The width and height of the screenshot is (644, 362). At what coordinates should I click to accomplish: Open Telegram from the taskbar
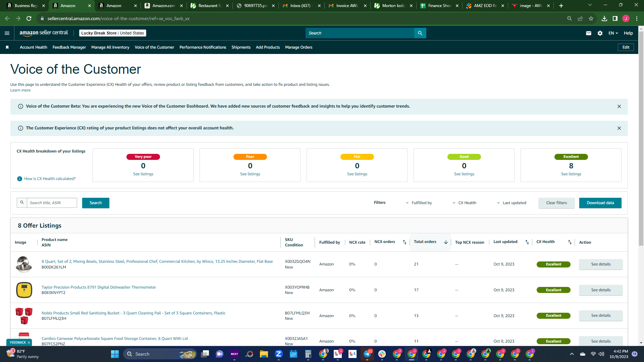367,354
